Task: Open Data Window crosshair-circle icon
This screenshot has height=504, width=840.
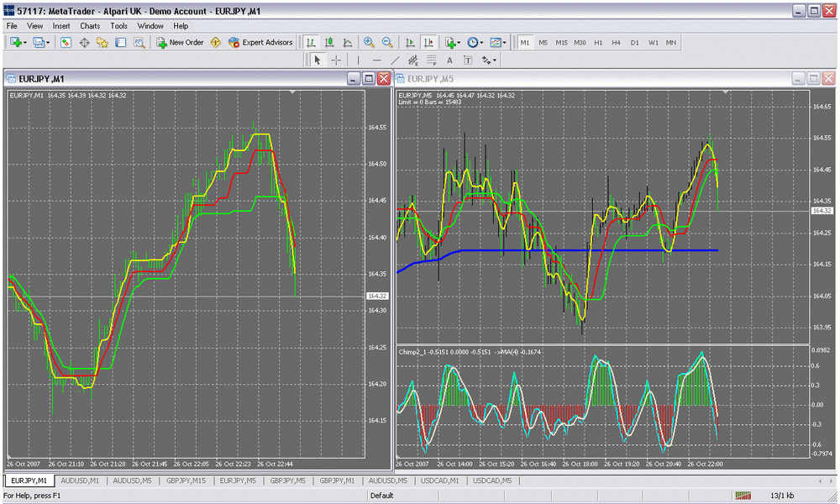Action: click(84, 42)
